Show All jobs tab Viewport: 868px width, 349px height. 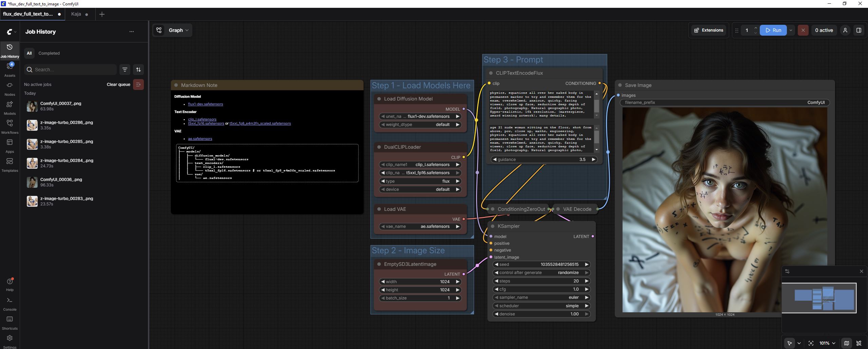click(x=29, y=53)
